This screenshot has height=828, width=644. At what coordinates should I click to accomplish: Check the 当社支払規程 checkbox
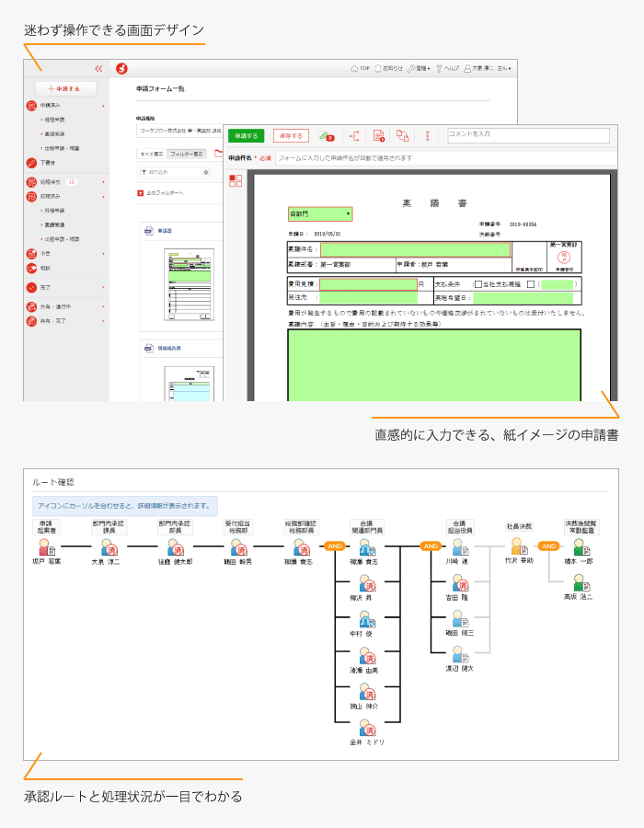pyautogui.click(x=477, y=284)
